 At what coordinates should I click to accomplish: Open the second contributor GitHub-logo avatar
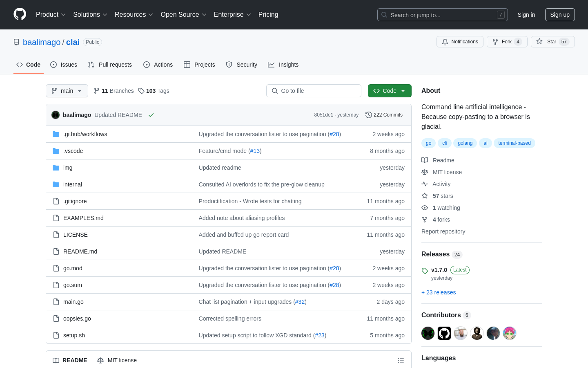pyautogui.click(x=444, y=333)
